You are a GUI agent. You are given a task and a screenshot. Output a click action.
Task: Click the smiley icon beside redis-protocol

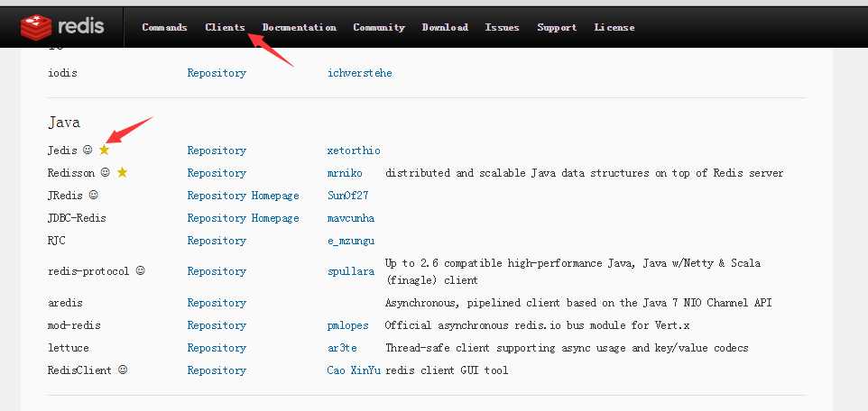140,271
